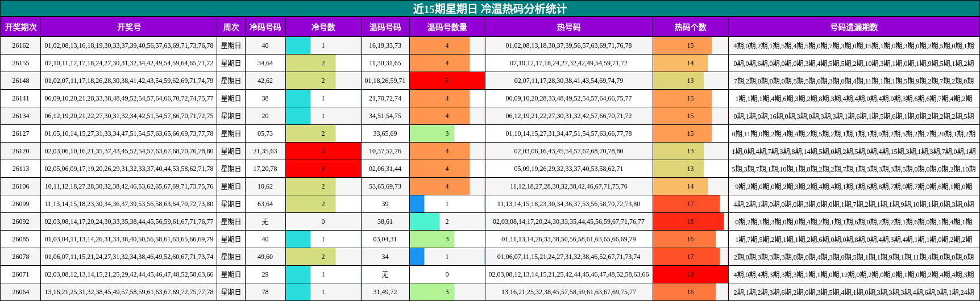Click the 开奖号 column header
Image resolution: width=980 pixels, height=301 pixels.
click(129, 27)
